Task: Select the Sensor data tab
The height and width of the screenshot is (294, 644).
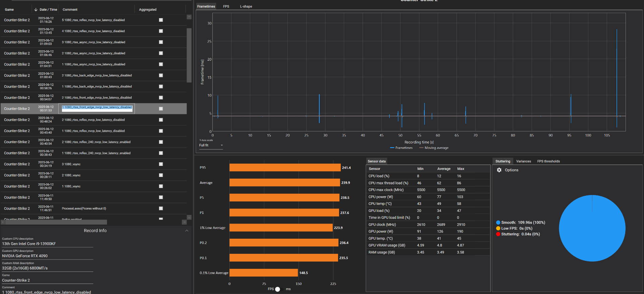Action: pos(377,161)
